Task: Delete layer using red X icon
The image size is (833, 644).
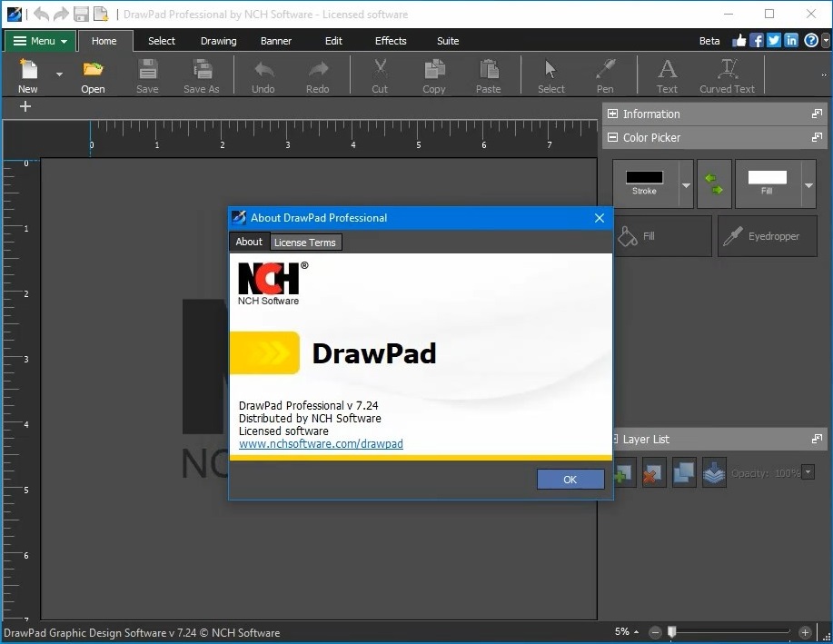Action: (652, 473)
